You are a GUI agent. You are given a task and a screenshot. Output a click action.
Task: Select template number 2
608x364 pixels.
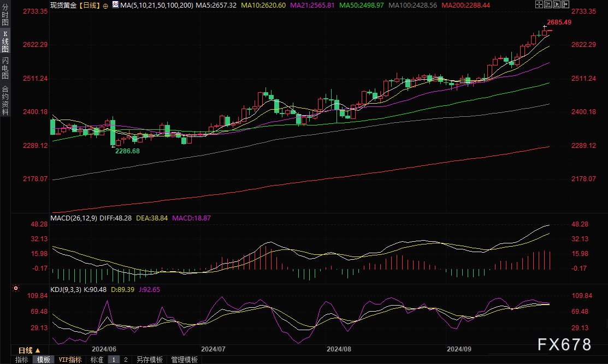pyautogui.click(x=126, y=360)
